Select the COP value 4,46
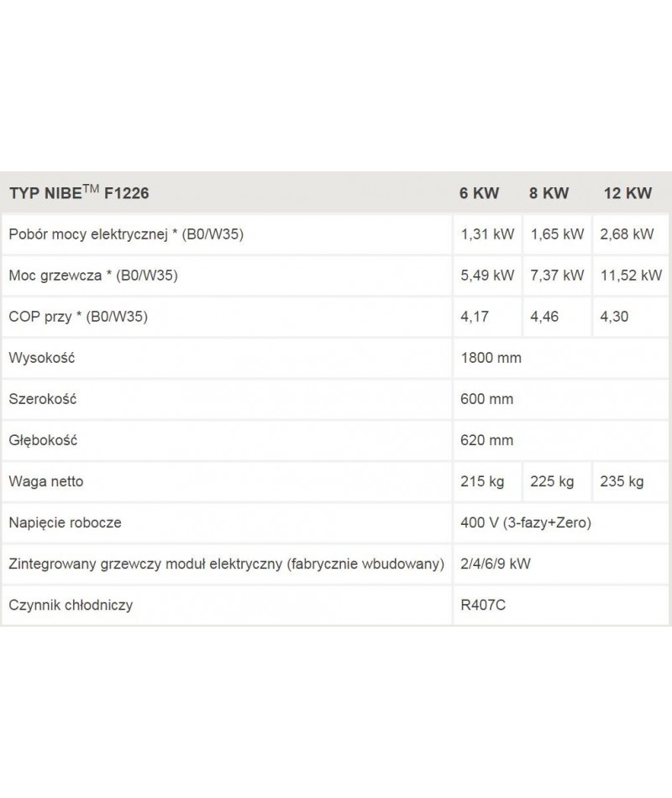The width and height of the screenshot is (672, 798). point(544,317)
